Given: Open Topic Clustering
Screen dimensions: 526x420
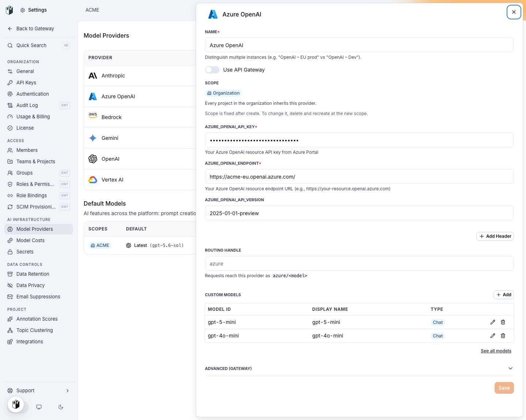Looking at the screenshot, I should click(38, 330).
